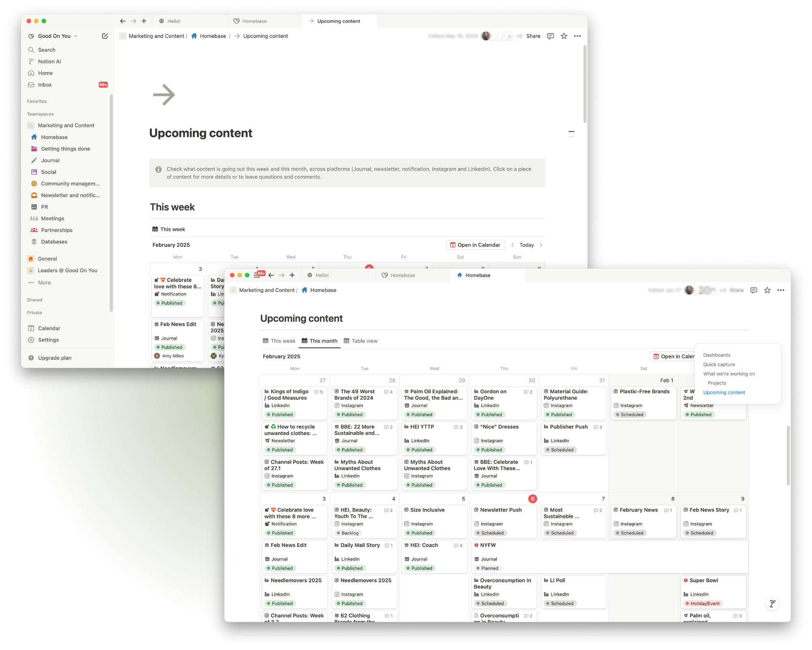
Task: Go to next week with right chevron
Action: pos(541,245)
